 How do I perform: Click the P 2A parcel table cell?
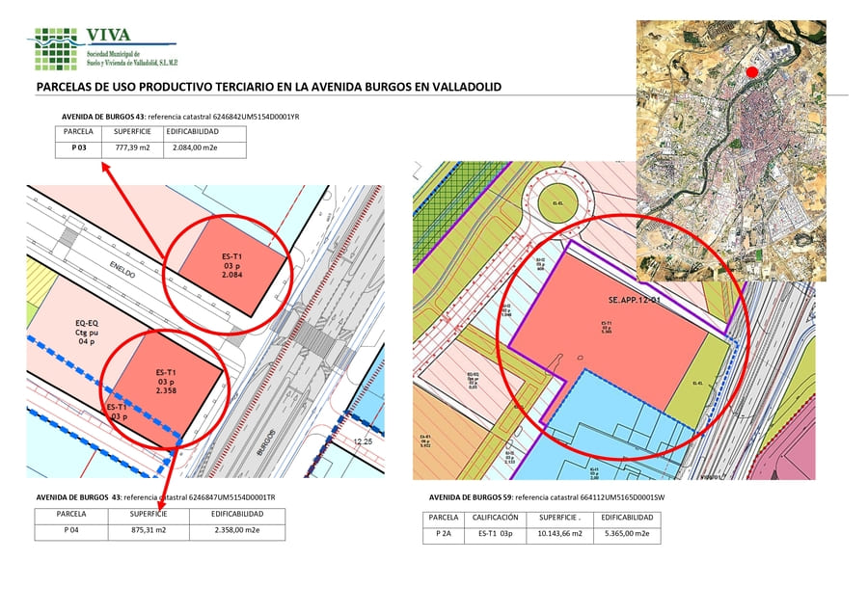coord(444,533)
